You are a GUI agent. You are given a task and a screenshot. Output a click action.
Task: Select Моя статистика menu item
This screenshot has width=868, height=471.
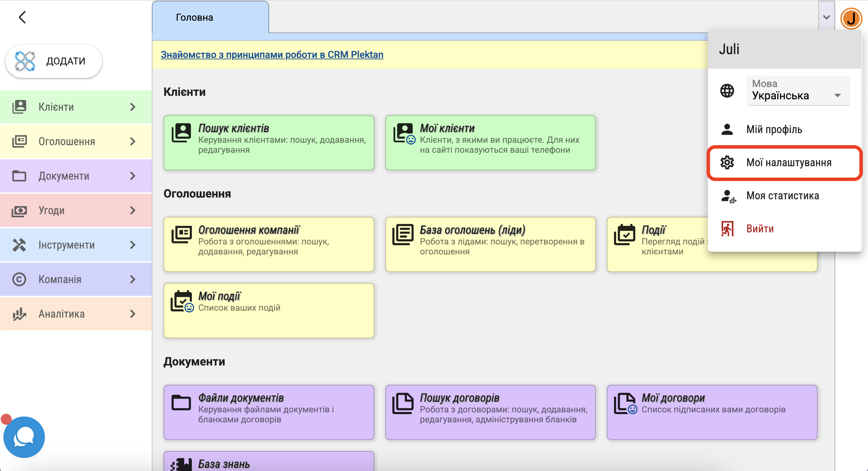click(782, 196)
